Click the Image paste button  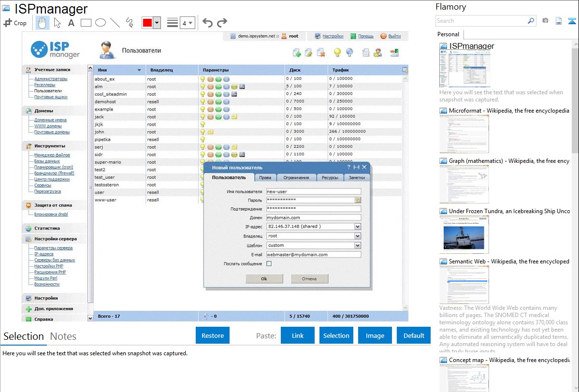(x=375, y=335)
